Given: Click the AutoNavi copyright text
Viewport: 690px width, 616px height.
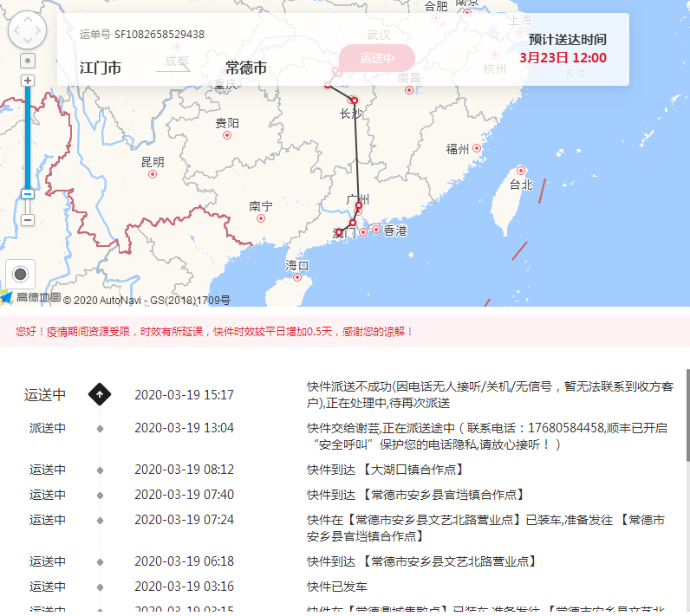Looking at the screenshot, I should [146, 301].
